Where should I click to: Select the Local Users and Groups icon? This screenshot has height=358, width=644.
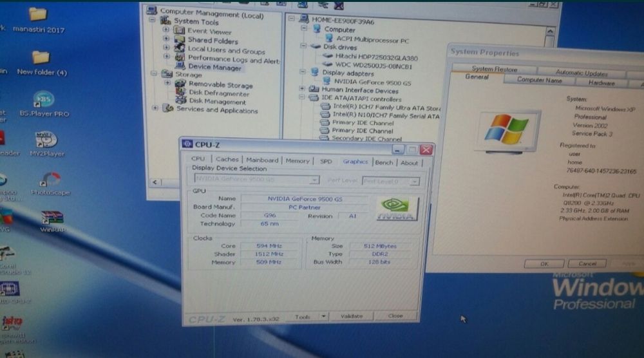pos(180,48)
